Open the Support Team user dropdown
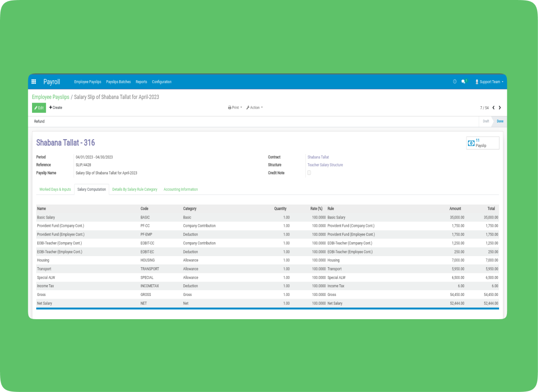Screen dimensions: 538x392 pos(489,82)
